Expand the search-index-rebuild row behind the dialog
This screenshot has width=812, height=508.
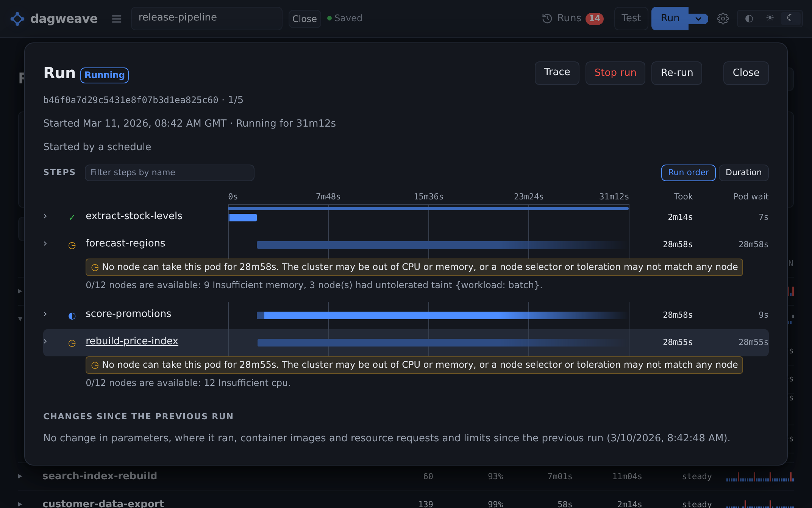tap(20, 476)
